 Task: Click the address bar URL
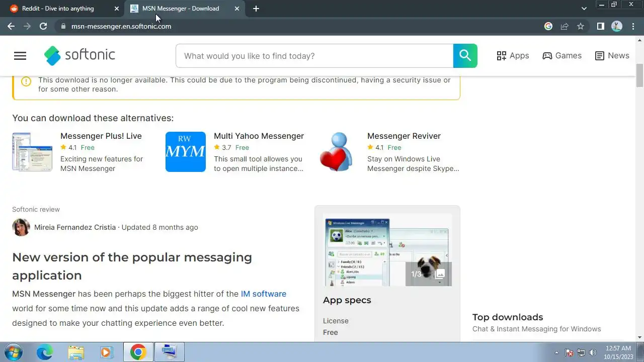click(121, 26)
